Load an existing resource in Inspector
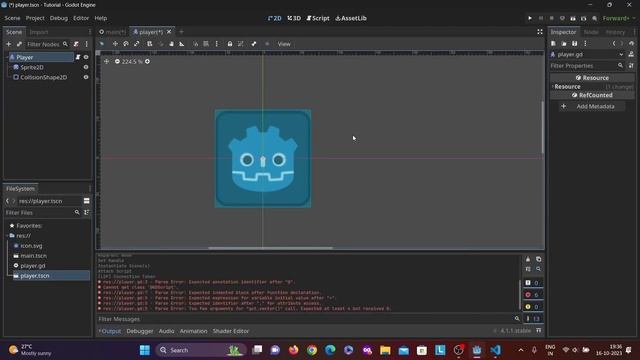The width and height of the screenshot is (640, 360). (x=564, y=43)
